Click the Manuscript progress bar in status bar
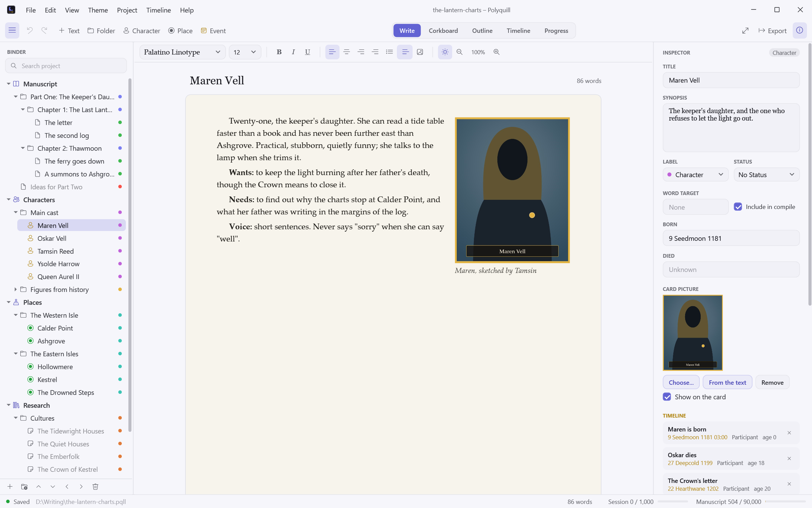The image size is (812, 508). 785,502
